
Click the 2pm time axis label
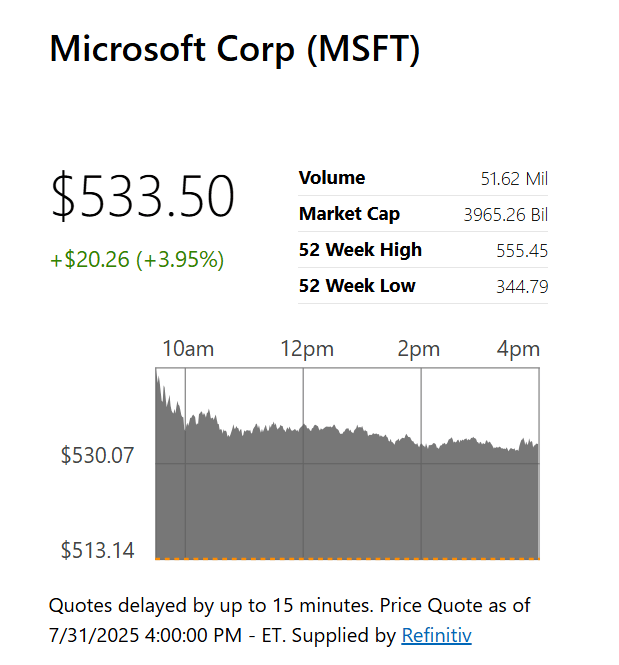tap(418, 349)
